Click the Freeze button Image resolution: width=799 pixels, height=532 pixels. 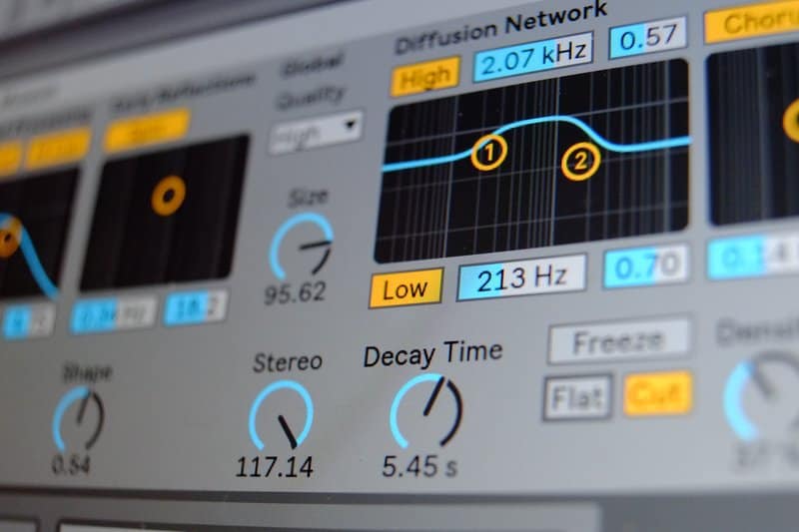click(618, 341)
